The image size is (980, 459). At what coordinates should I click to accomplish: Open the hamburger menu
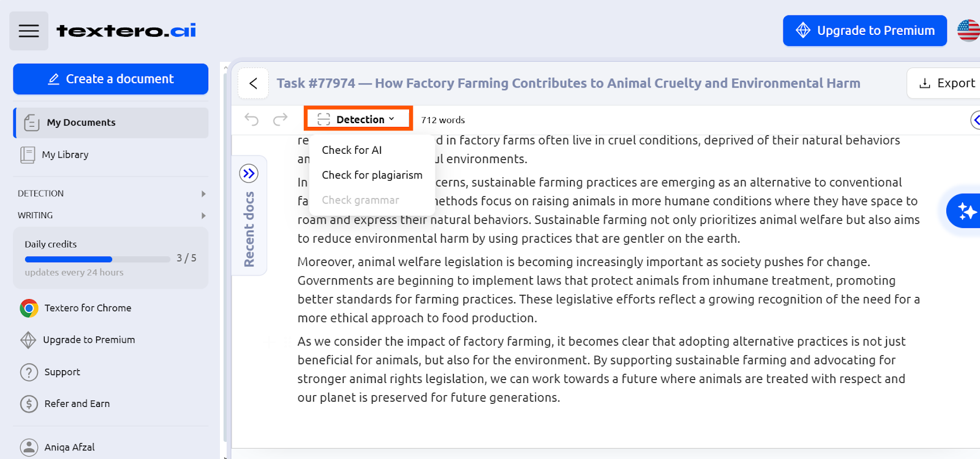[x=29, y=31]
